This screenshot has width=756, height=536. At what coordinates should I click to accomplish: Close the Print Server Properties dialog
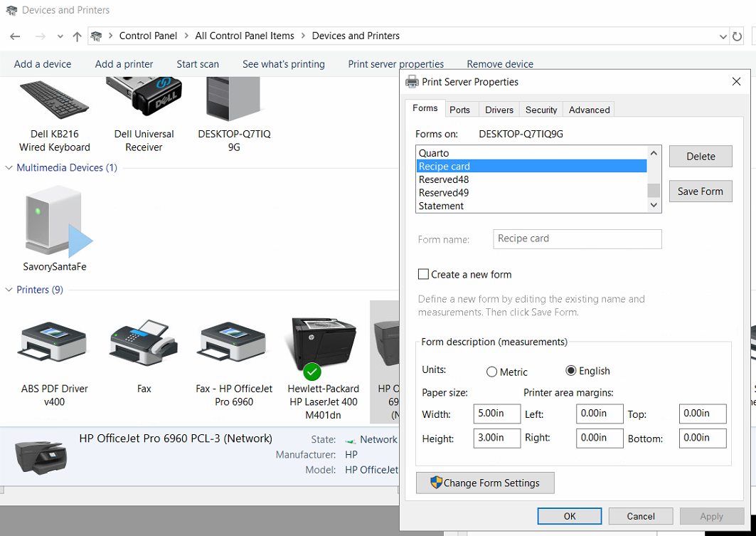click(x=736, y=82)
